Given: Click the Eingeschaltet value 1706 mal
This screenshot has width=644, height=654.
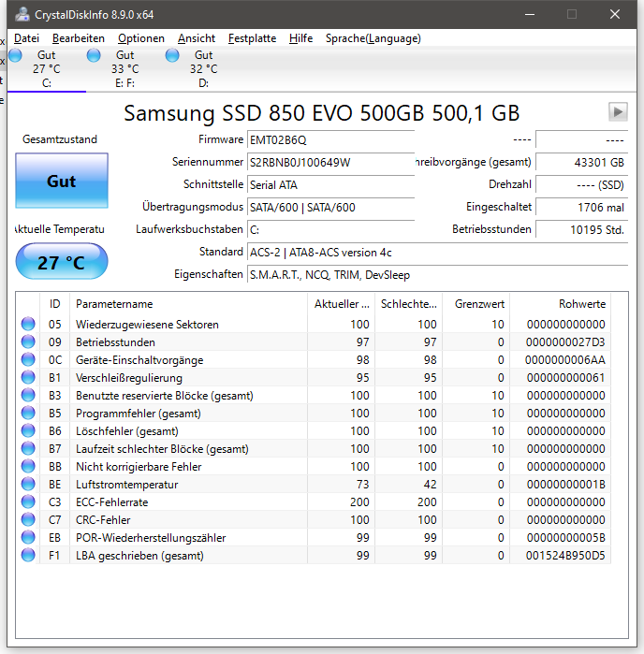Looking at the screenshot, I should coord(582,208).
